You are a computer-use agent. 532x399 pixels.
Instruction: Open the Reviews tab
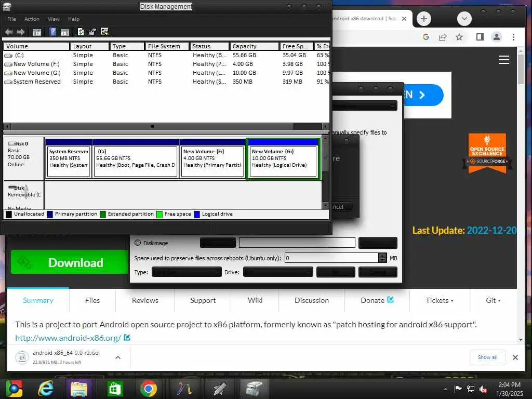(x=145, y=300)
